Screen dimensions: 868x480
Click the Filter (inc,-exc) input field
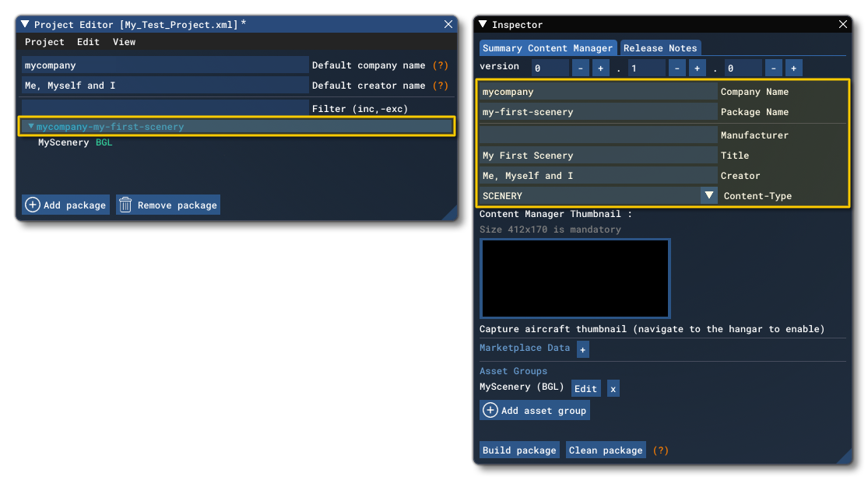[x=156, y=108]
